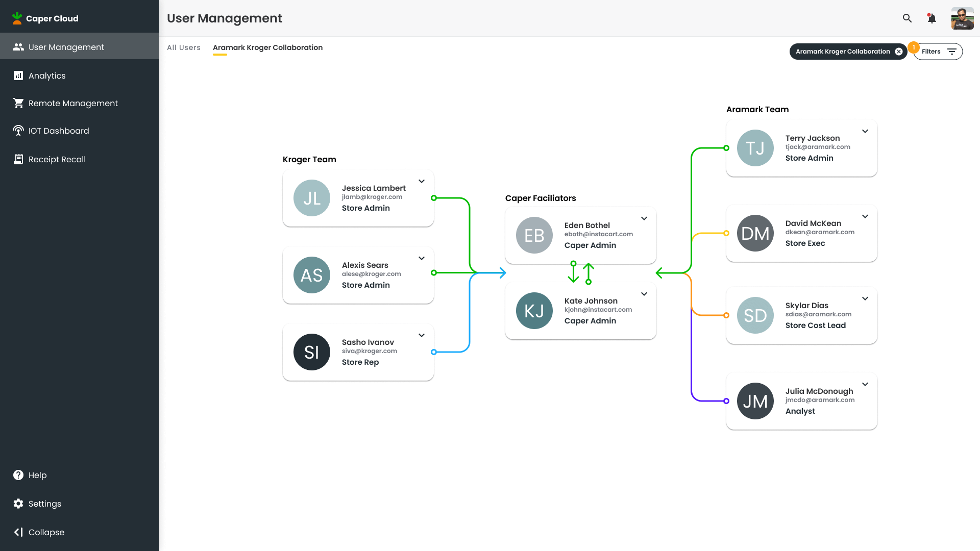The image size is (980, 551).
Task: Go to Remote Management in the sidebar
Action: pyautogui.click(x=73, y=103)
